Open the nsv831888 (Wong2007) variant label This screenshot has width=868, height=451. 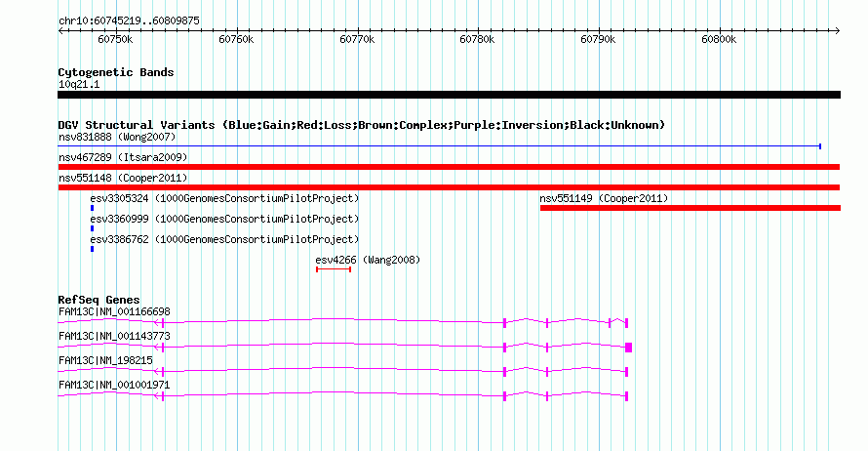117,137
